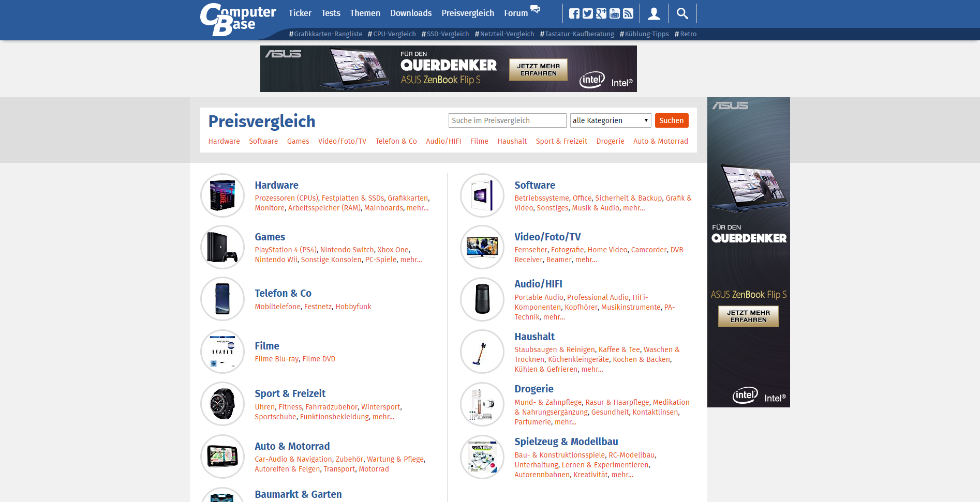Open the Filme category thumbnail
The image size is (980, 502).
222,352
